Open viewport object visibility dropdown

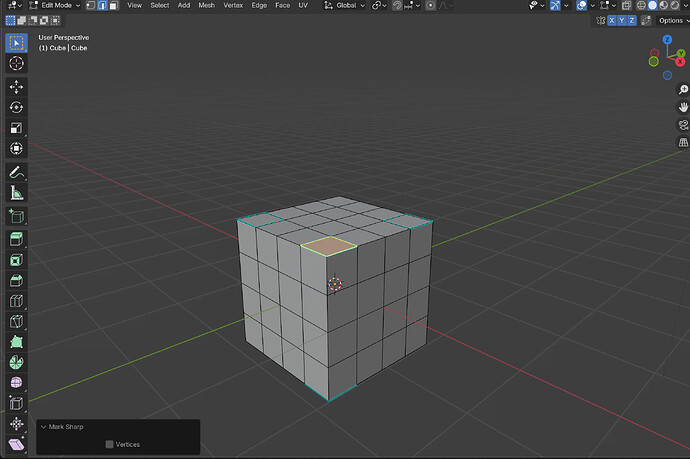point(536,5)
